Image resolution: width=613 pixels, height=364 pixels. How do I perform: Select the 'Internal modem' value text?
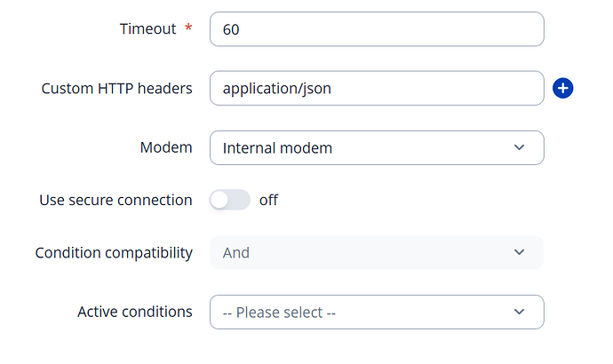click(x=277, y=147)
